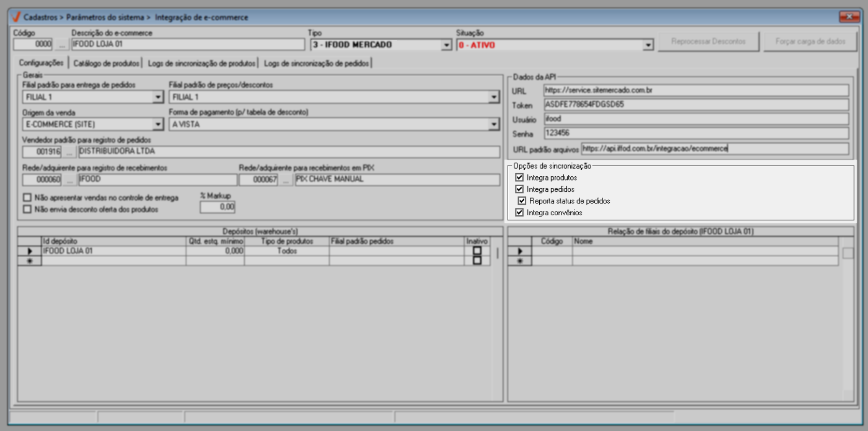Open the lookup beside PIX code 000067
The height and width of the screenshot is (431, 868).
286,180
